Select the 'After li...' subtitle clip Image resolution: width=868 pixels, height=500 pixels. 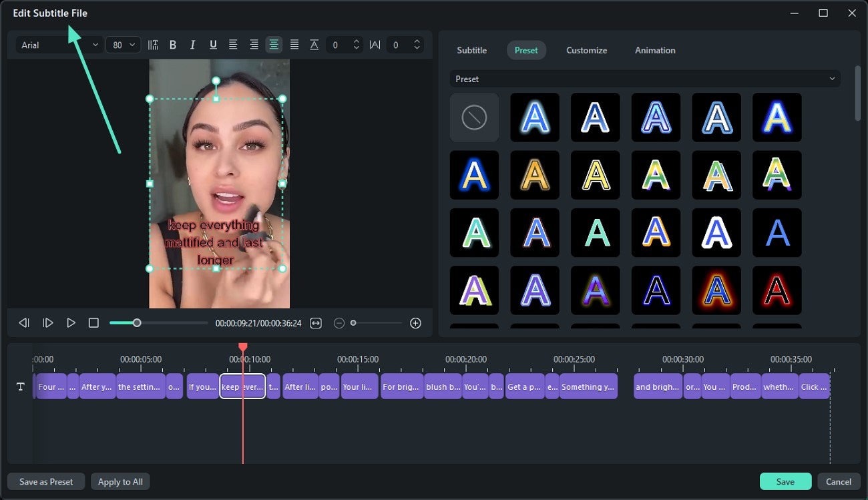(x=300, y=387)
